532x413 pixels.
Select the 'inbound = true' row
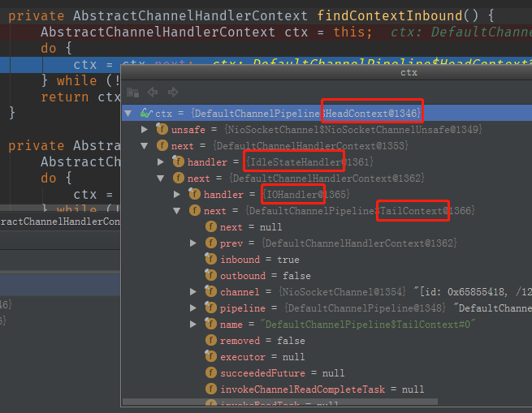pos(327,260)
